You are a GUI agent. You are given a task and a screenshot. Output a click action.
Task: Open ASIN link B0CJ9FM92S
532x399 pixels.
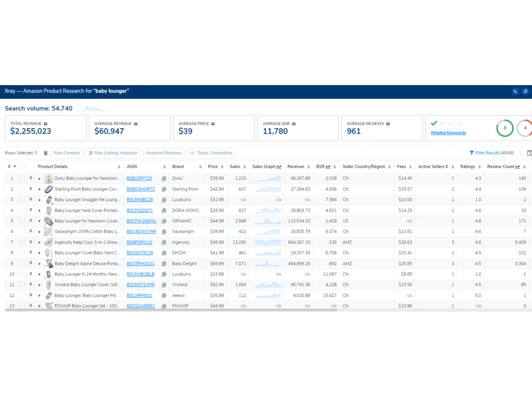(139, 295)
